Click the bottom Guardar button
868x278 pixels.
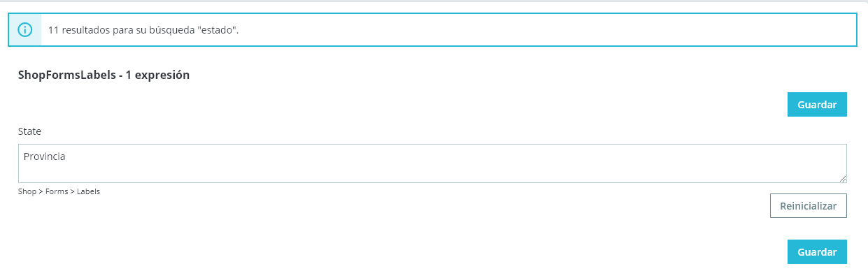click(817, 251)
